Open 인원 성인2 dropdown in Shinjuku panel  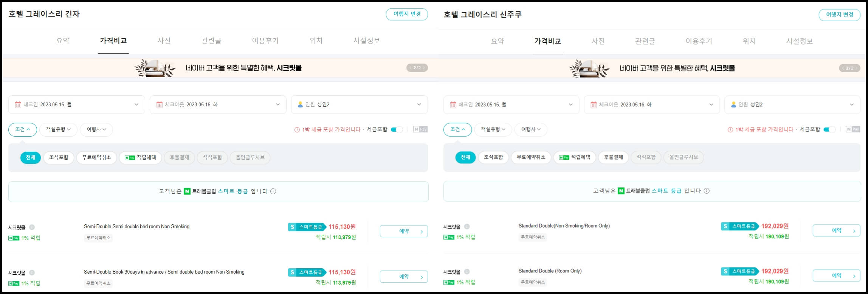click(x=793, y=105)
